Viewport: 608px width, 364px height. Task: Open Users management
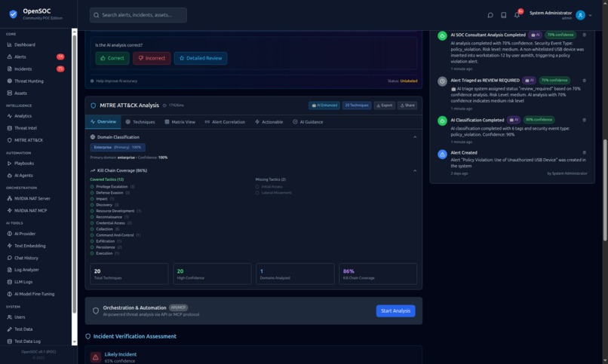pos(20,317)
